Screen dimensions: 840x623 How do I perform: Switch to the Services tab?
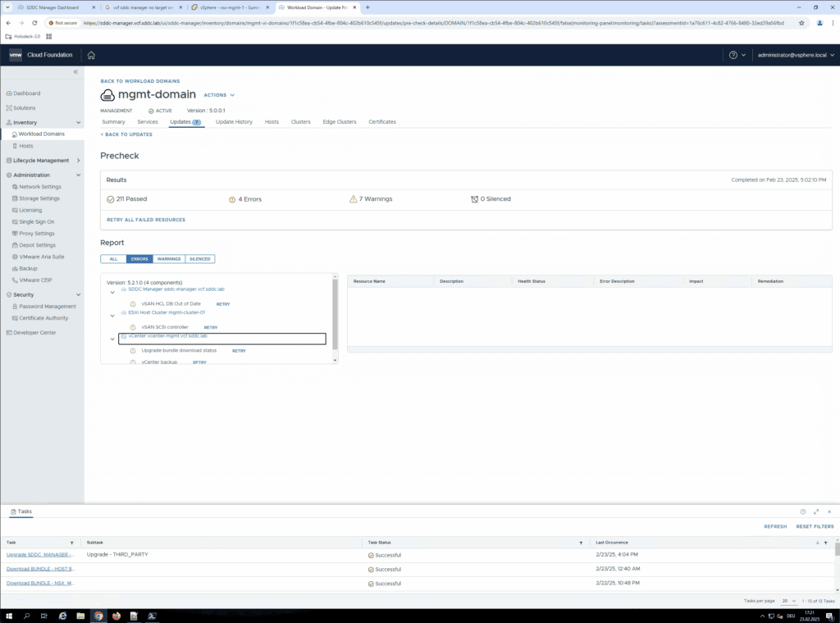click(148, 122)
